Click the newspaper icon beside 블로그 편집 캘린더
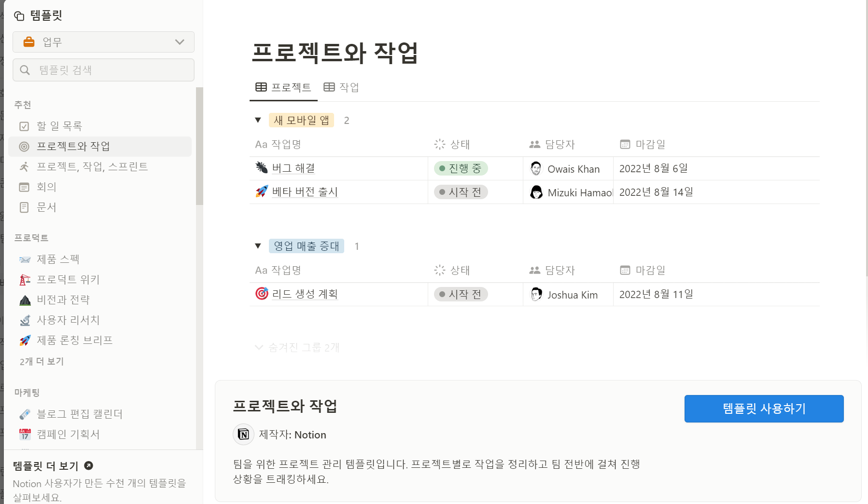The height and width of the screenshot is (504, 868). (25, 414)
